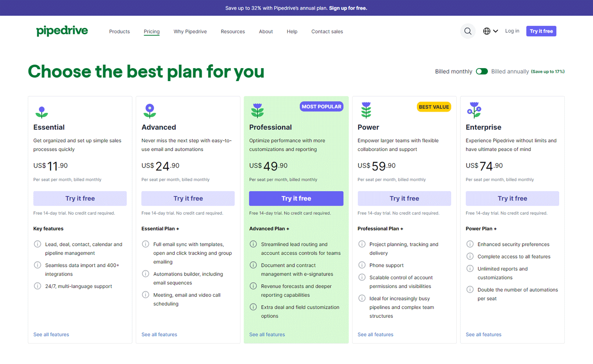
Task: Expand the Resources navigation menu
Action: 233,31
